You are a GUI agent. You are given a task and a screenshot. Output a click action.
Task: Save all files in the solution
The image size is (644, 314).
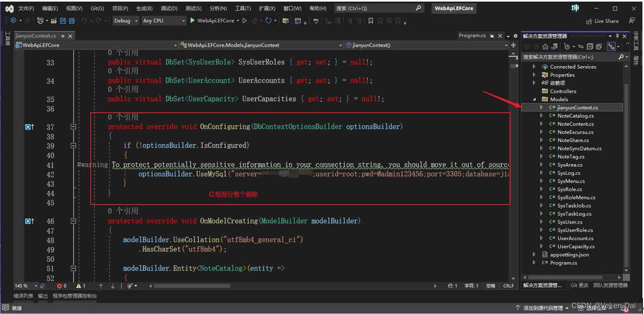coord(72,20)
